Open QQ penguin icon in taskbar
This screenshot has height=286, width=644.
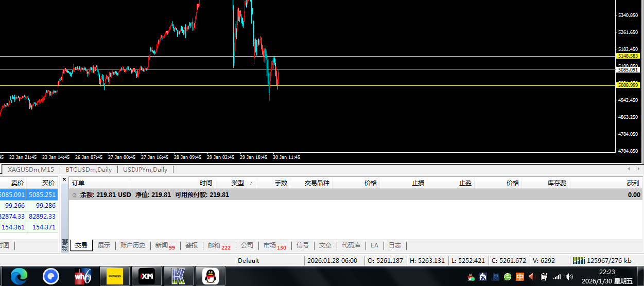pyautogui.click(x=210, y=277)
